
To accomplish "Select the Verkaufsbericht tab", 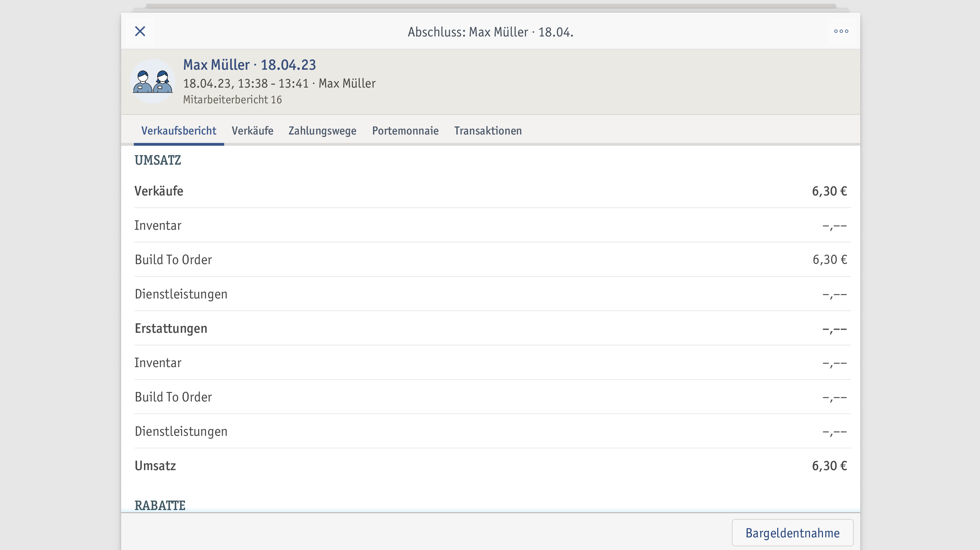I will (179, 131).
